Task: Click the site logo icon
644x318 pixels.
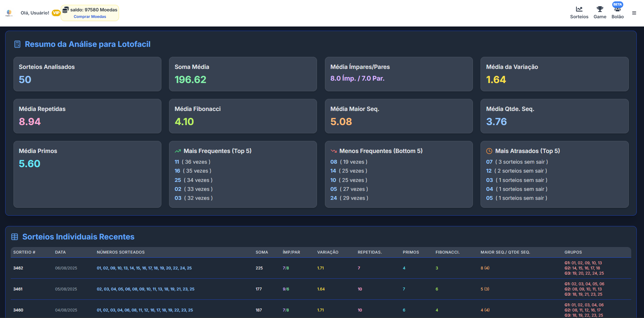Action: click(9, 13)
